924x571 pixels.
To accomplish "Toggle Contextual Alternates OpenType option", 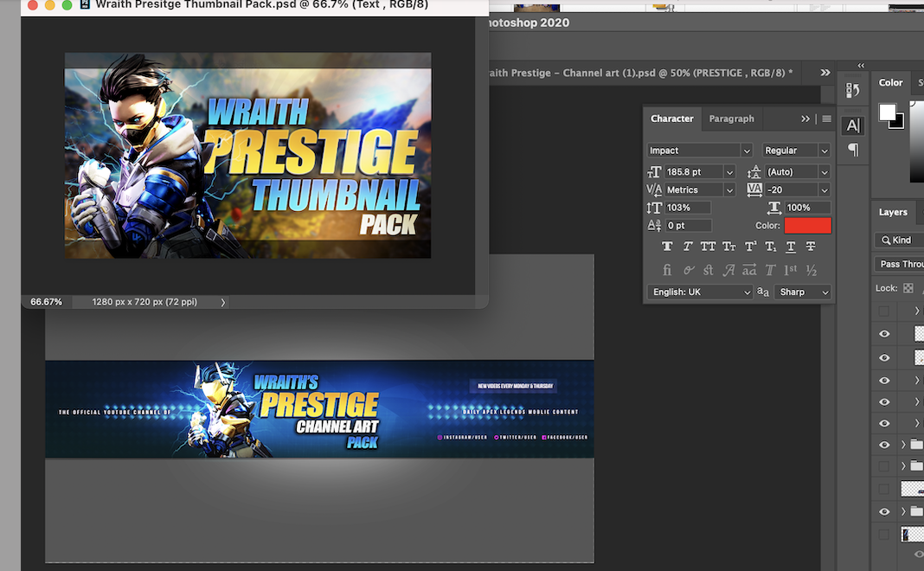I will (x=688, y=270).
